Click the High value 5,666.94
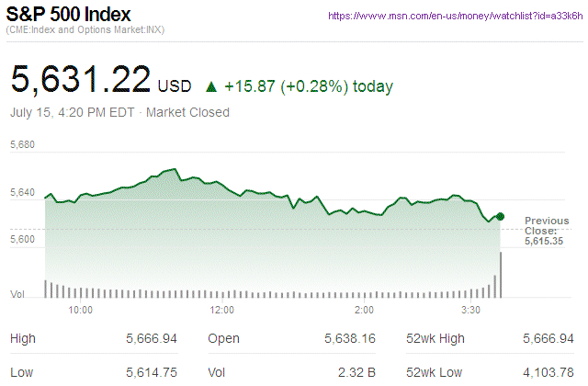588x386 pixels. coord(152,339)
